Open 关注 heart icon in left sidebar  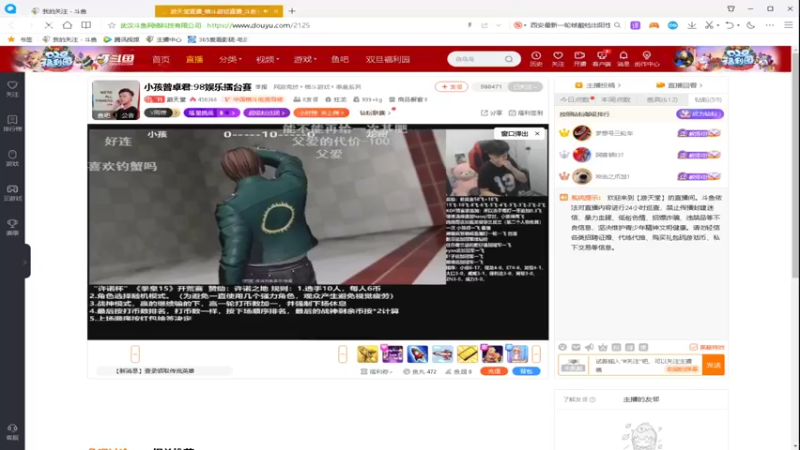(x=12, y=89)
